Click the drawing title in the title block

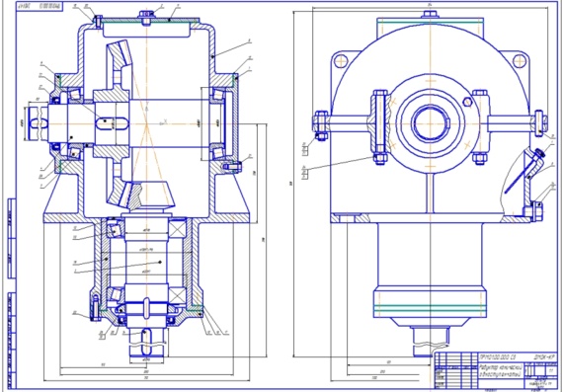pos(500,370)
